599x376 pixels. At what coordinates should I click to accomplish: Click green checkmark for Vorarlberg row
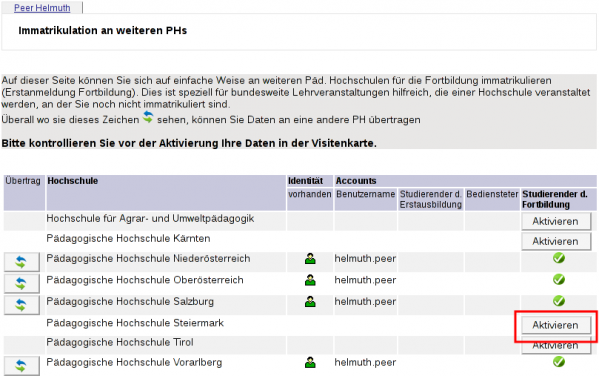pyautogui.click(x=559, y=361)
